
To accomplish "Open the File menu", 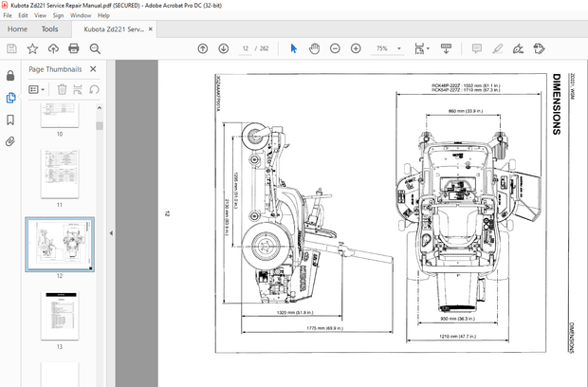I will point(8,15).
